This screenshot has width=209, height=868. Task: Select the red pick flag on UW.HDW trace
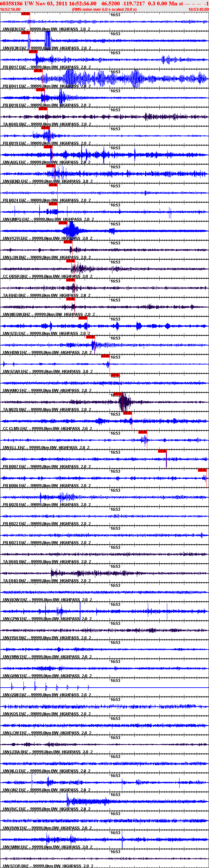click(x=91, y=337)
